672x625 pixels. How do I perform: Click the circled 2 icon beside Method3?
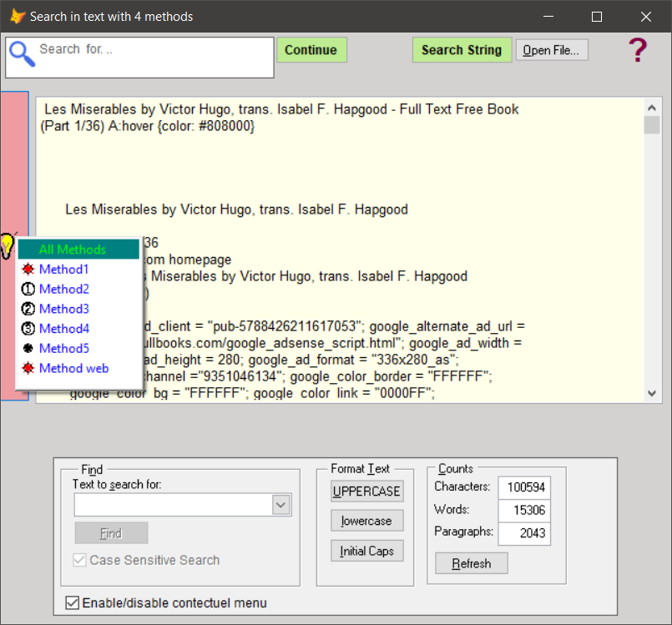point(28,309)
